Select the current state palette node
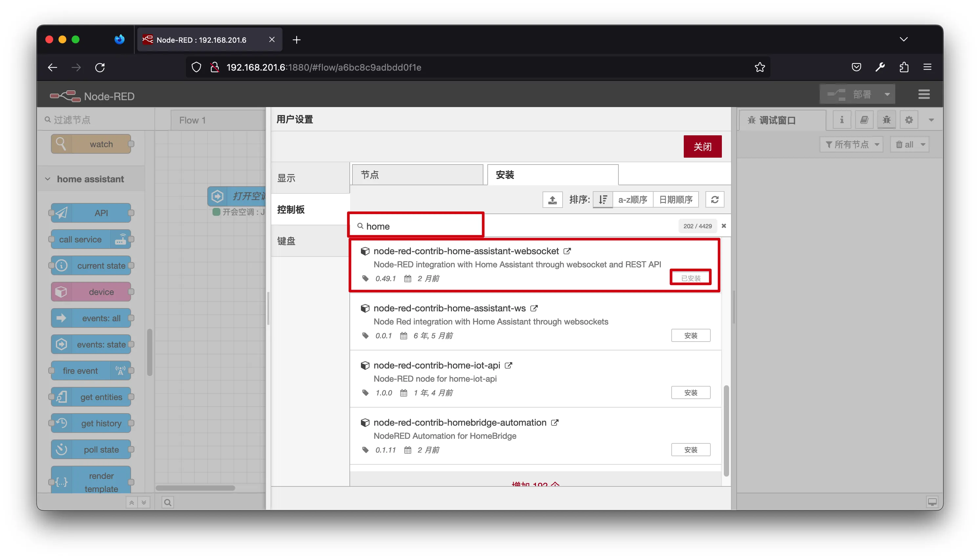 [x=91, y=266]
